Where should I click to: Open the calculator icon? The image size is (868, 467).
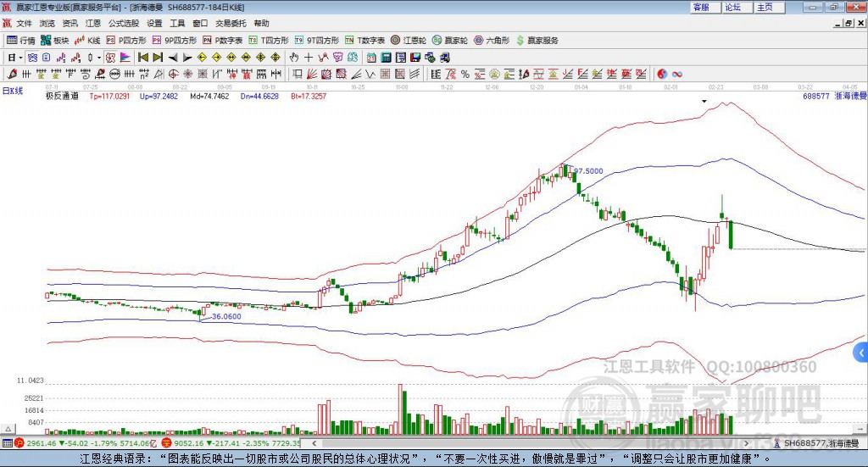(x=386, y=58)
